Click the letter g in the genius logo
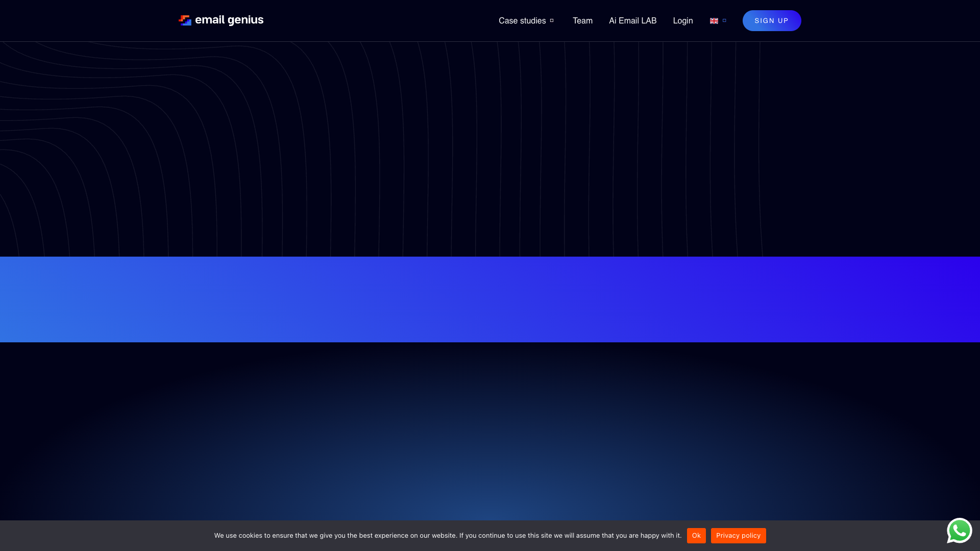The height and width of the screenshot is (551, 980). click(232, 21)
